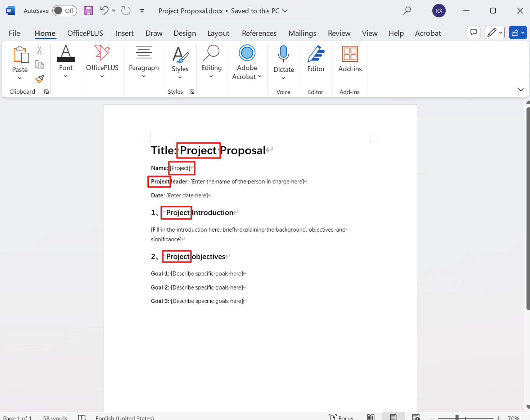Open the File menu
This screenshot has height=420, width=530.
click(x=14, y=33)
